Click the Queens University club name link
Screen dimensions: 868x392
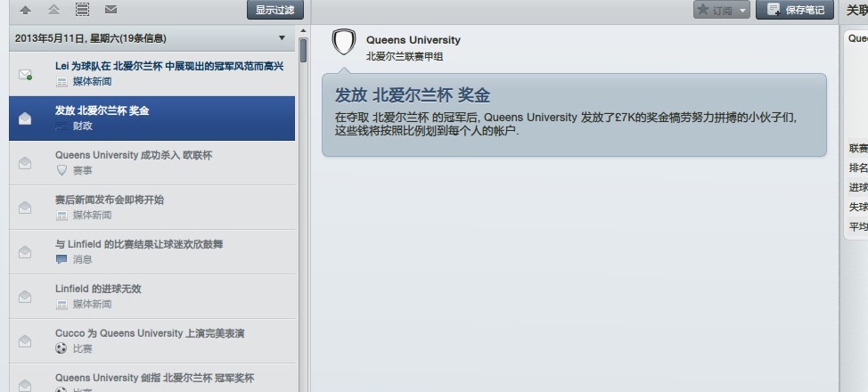tap(413, 40)
